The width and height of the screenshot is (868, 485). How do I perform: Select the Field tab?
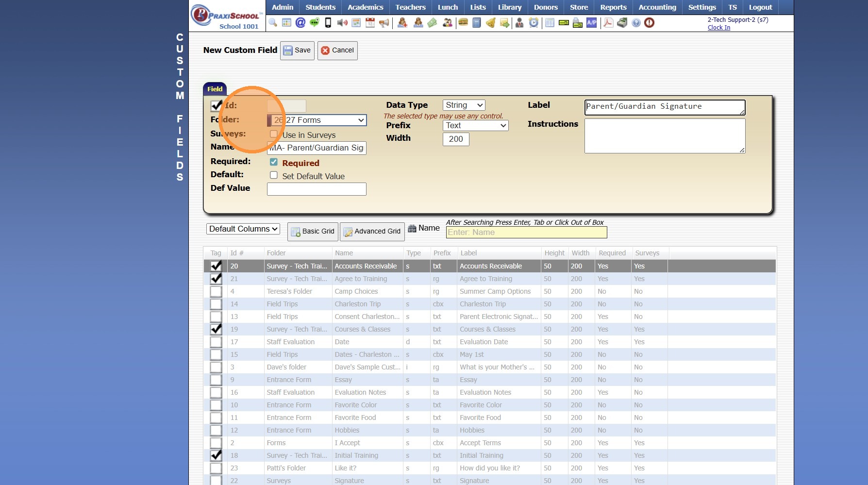click(215, 89)
